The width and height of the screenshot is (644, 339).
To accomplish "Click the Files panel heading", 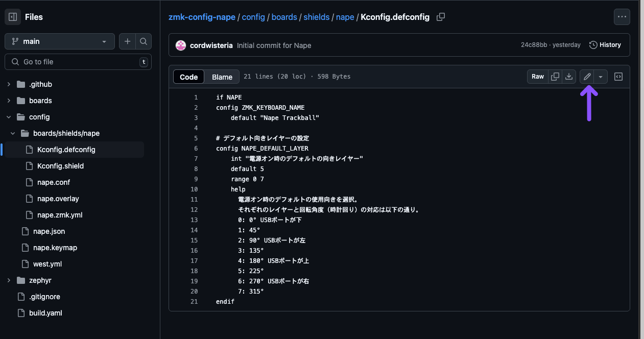I will (34, 17).
